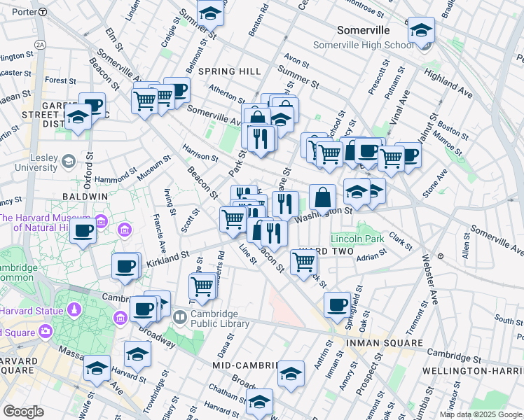Open the school marker near Massachusetts Ave at bottom left
524x420 pixels.
click(97, 368)
